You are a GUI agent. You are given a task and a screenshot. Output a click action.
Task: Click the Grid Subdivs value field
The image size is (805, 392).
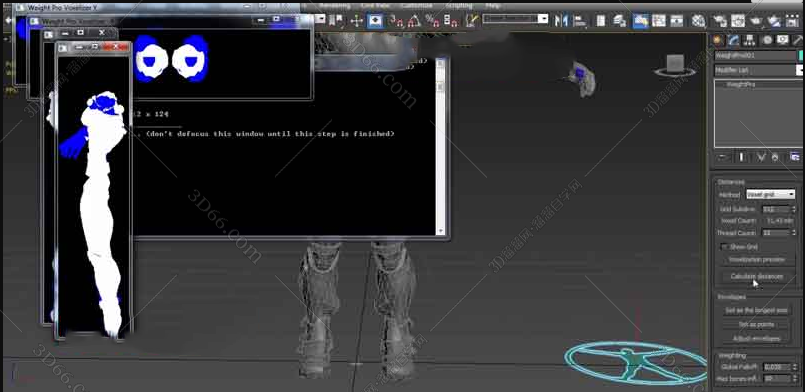coord(776,209)
